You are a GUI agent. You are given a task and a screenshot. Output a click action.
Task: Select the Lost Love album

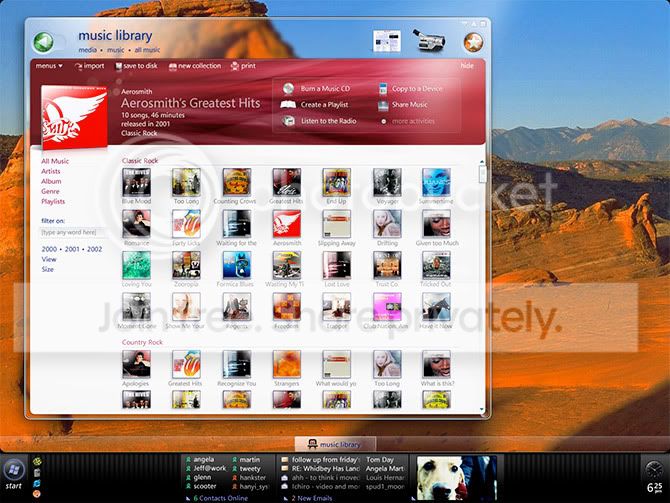point(337,269)
